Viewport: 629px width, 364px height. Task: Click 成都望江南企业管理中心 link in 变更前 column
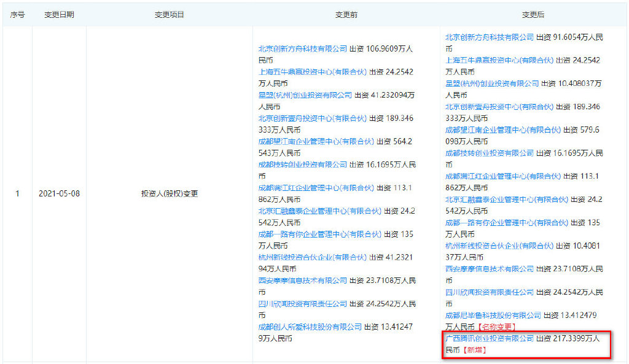coord(316,142)
